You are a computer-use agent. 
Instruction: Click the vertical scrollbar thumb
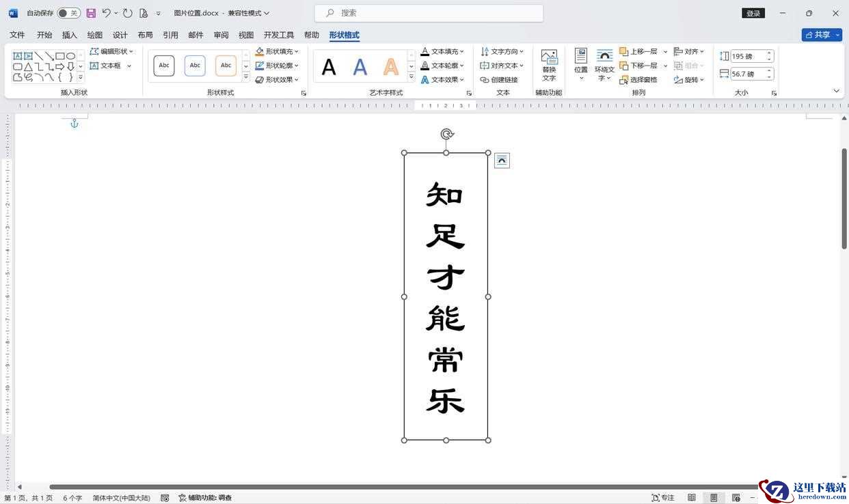point(844,198)
